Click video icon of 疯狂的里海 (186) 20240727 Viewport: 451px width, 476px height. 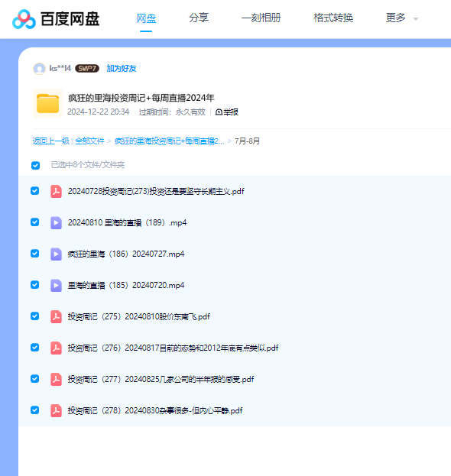click(56, 254)
